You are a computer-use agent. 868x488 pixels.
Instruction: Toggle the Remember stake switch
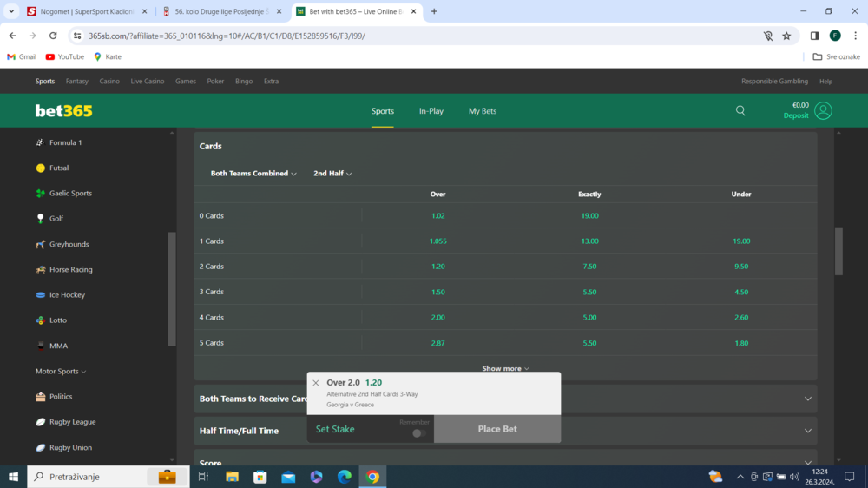click(418, 432)
